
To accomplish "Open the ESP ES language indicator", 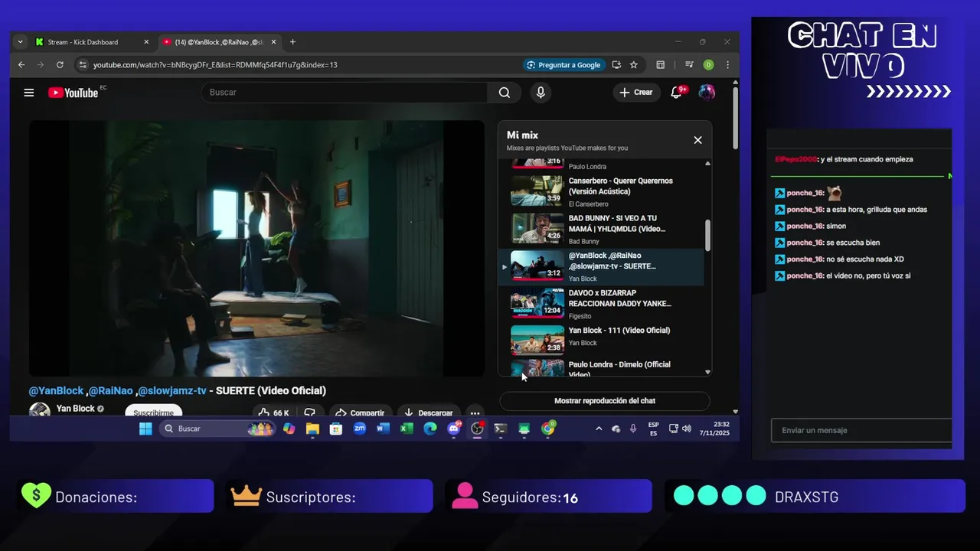I will coord(653,429).
